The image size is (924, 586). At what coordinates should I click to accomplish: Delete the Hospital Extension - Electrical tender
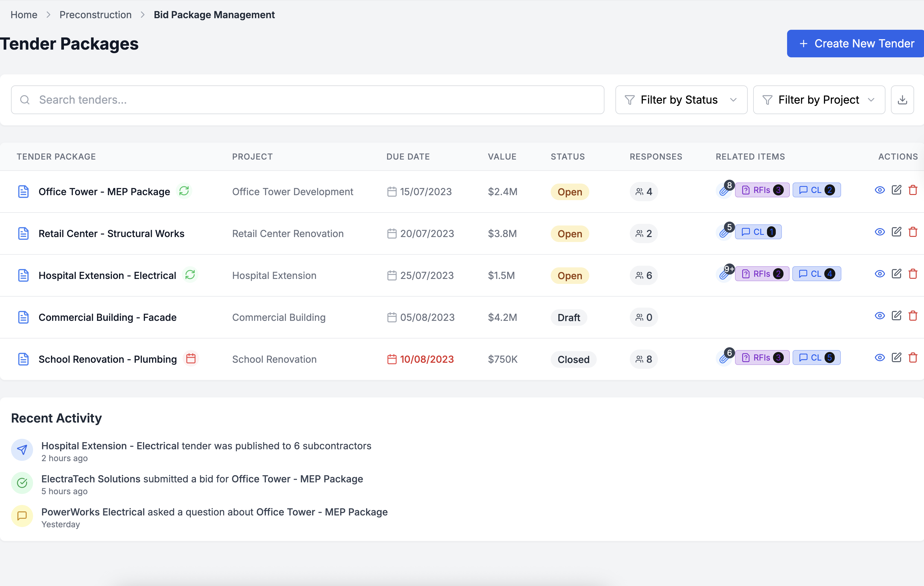913,273
